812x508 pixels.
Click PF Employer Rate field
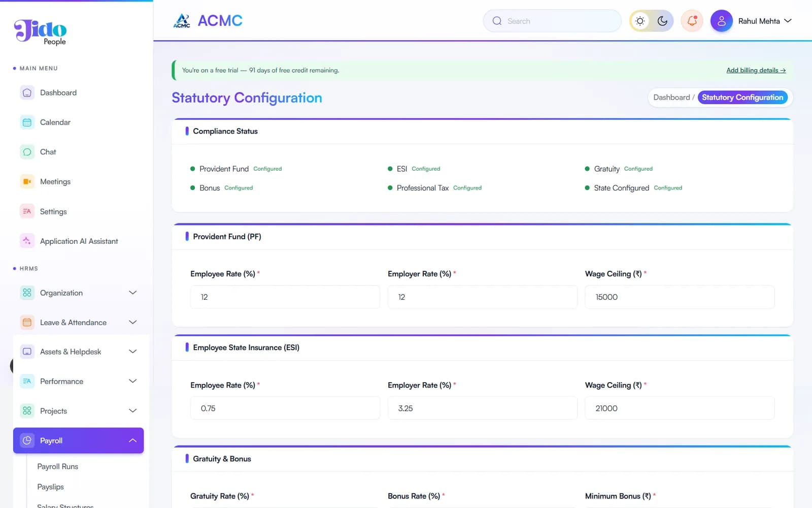coord(483,297)
